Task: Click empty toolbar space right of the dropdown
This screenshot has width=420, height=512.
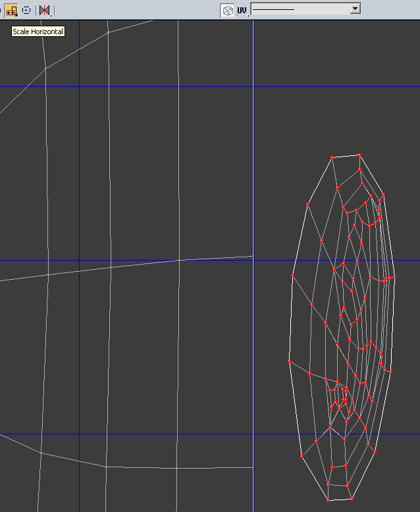Action: point(392,9)
